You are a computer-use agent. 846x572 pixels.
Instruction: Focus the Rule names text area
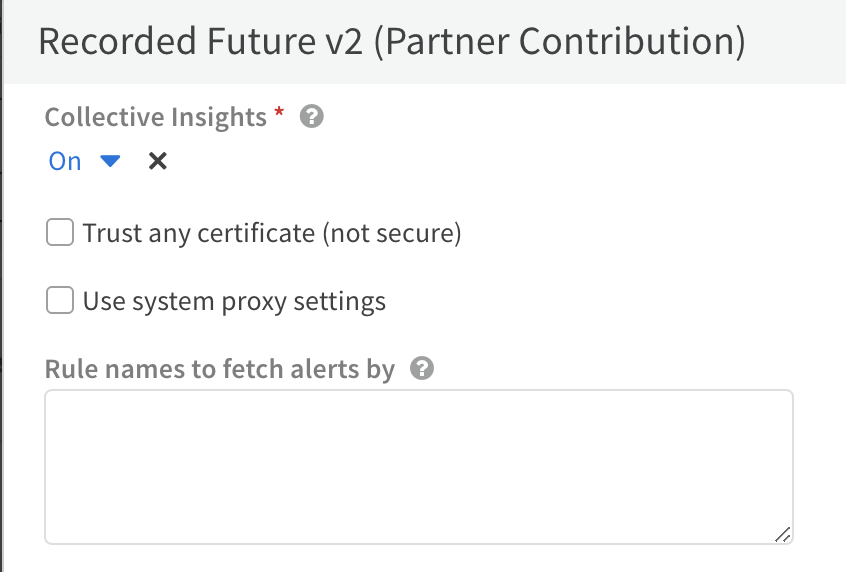tap(419, 466)
